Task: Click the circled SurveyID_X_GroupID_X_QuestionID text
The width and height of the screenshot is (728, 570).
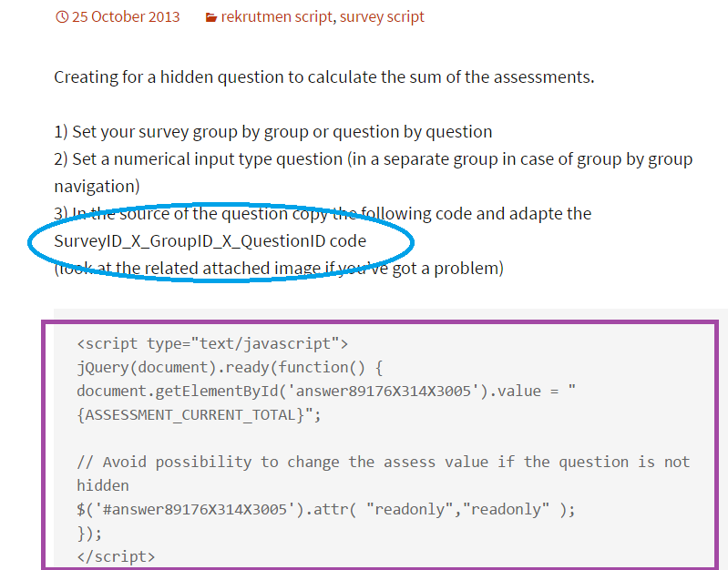Action: 210,241
